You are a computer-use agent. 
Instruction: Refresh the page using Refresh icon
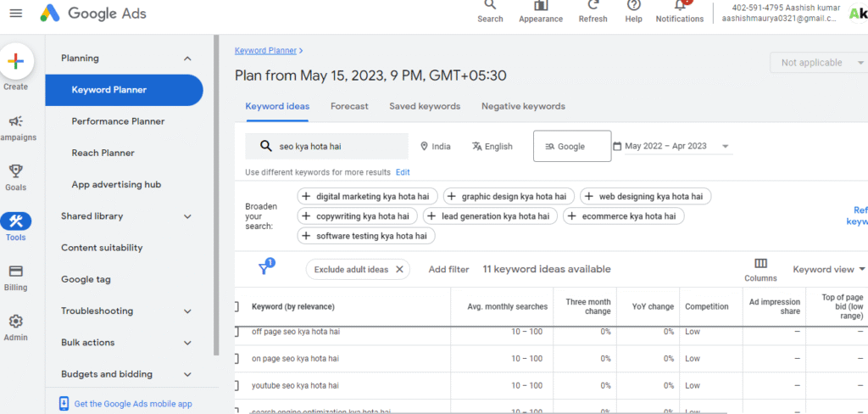click(x=593, y=12)
